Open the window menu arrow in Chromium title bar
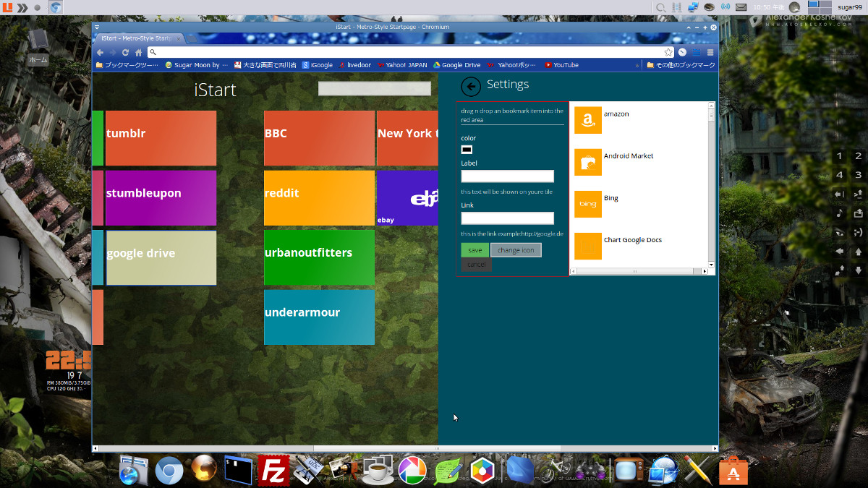Screen dimensions: 868x488 (97, 27)
